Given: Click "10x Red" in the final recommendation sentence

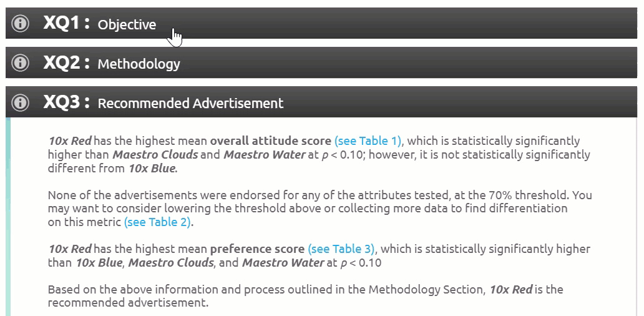Looking at the screenshot, I should point(511,289).
